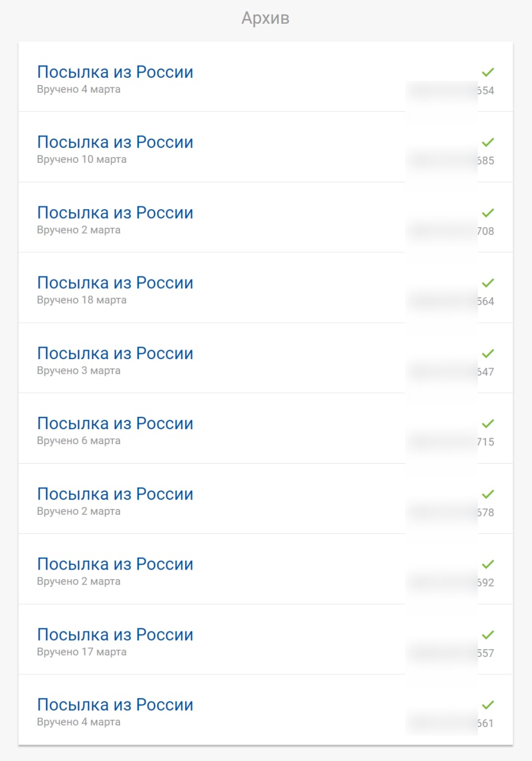Click green checkmark for parcel ending 715
The width and height of the screenshot is (532, 761).
488,423
